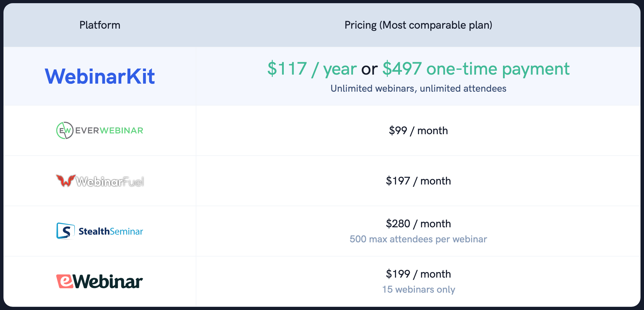Click the EVERWEBINAR wordmark
The image size is (644, 310).
tap(109, 131)
